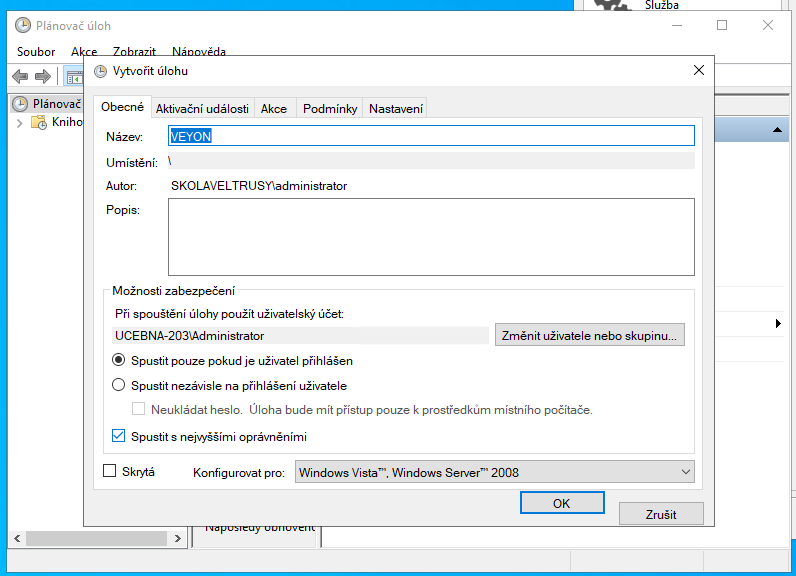Choose 'Spustit nezávisle na přihlášení uživatele' option
796x576 pixels.
coord(119,385)
